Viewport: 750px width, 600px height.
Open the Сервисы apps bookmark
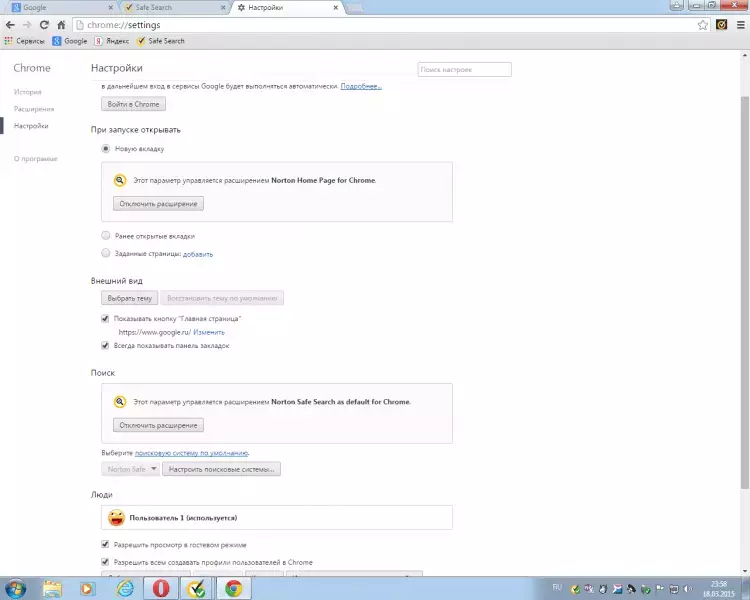[x=24, y=41]
